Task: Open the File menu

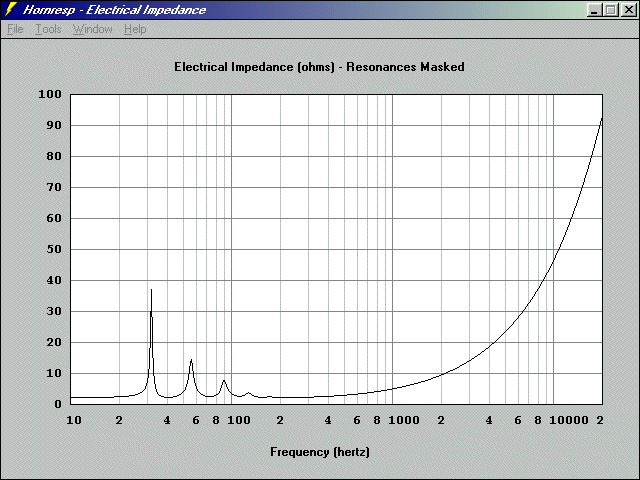Action: (15, 29)
